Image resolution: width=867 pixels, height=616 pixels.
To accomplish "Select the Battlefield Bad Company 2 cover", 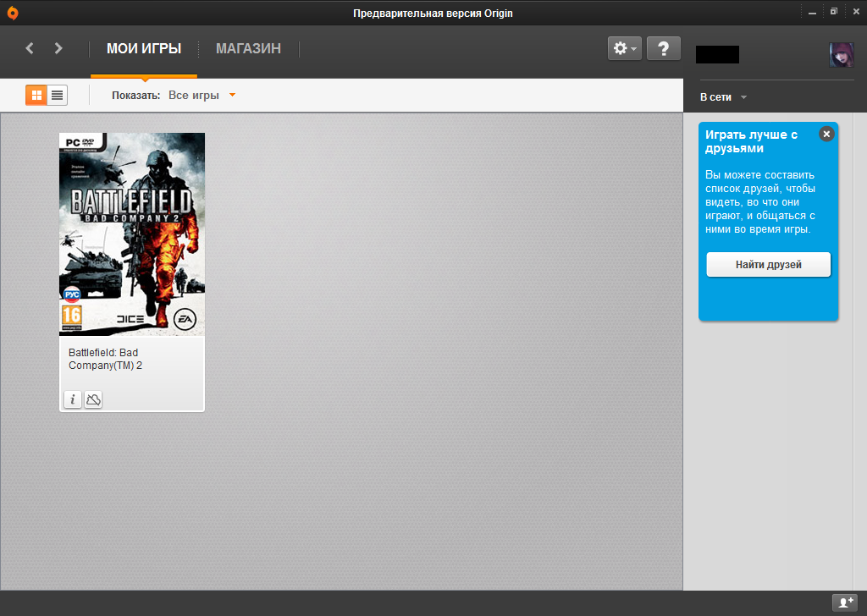I will point(132,234).
